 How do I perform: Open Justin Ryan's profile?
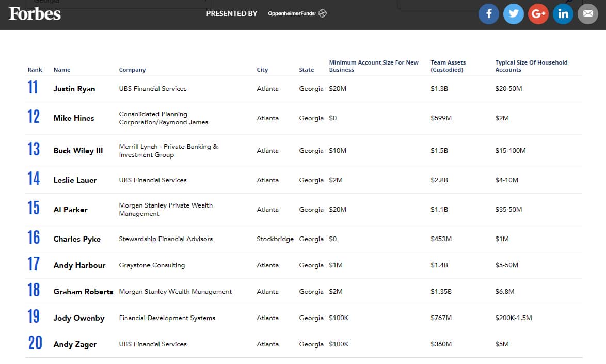click(74, 89)
